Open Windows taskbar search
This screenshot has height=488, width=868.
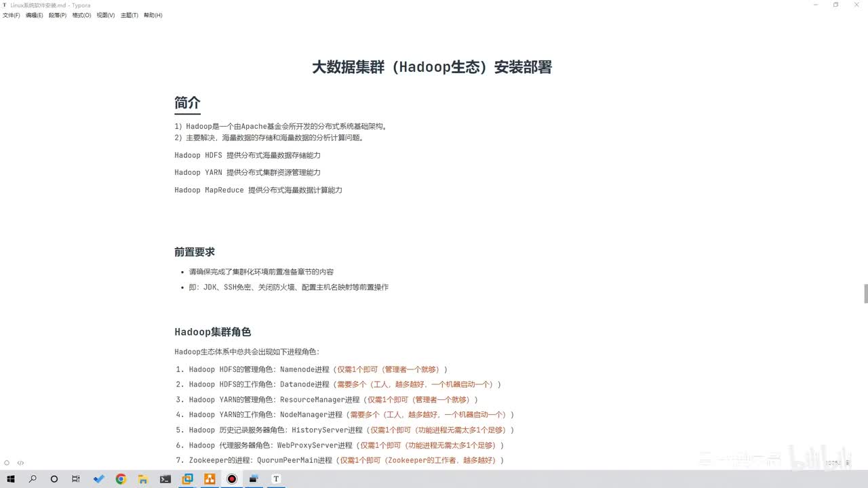[33, 479]
